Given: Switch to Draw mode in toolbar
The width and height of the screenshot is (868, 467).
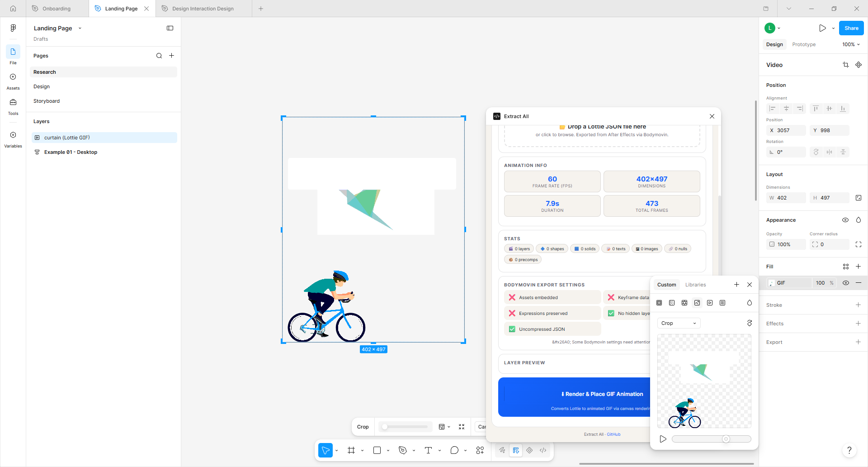Looking at the screenshot, I should (x=502, y=450).
